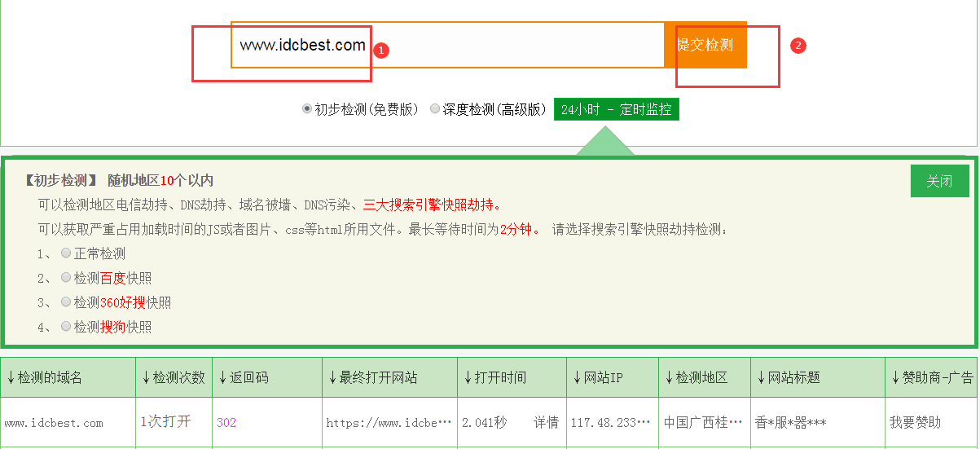Click 我要赞助 sponsor link
Image resolution: width=980 pixels, height=449 pixels.
pos(915,422)
